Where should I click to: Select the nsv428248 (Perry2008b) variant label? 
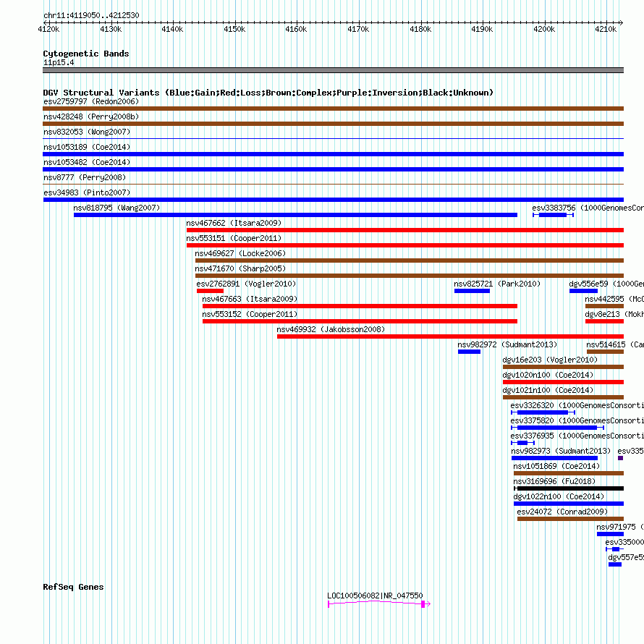[x=91, y=116]
